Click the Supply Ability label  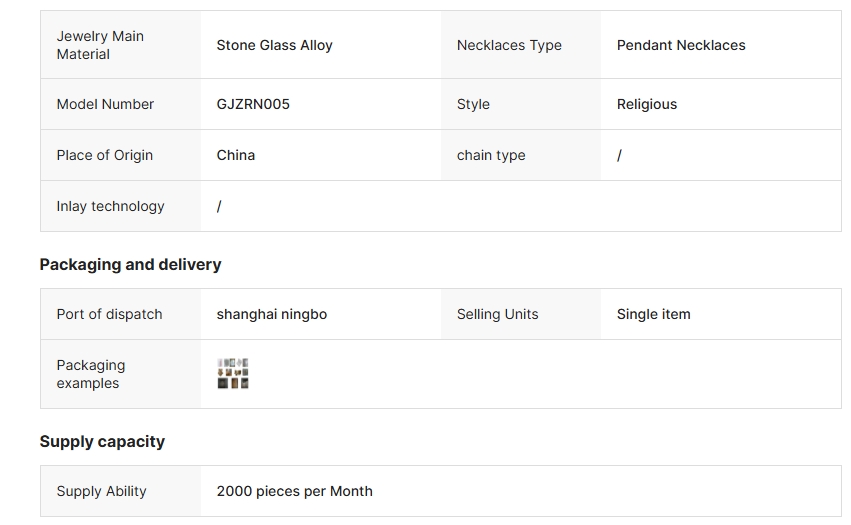(x=101, y=491)
